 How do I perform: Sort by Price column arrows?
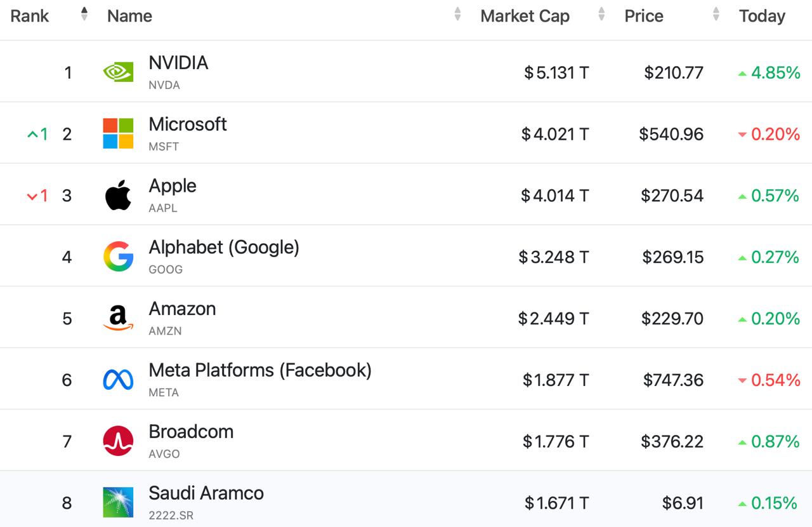pyautogui.click(x=716, y=15)
